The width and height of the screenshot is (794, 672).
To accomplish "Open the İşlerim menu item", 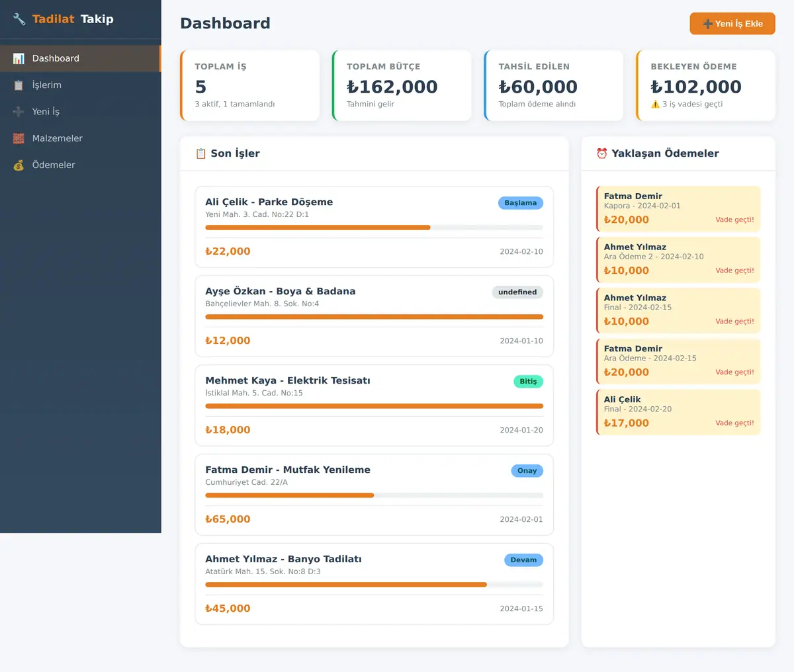I will [80, 85].
